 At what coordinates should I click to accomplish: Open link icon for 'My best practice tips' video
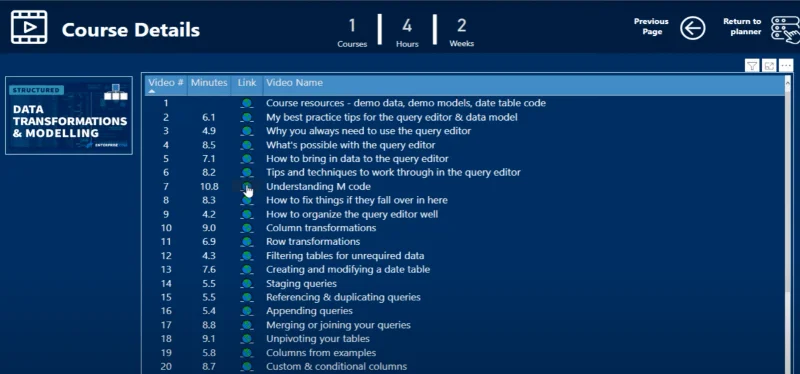click(x=247, y=117)
